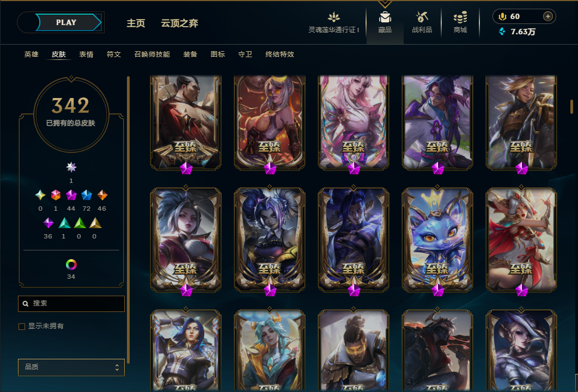Click the 搜索 search input field
Screen dimensions: 578x392
click(x=71, y=304)
